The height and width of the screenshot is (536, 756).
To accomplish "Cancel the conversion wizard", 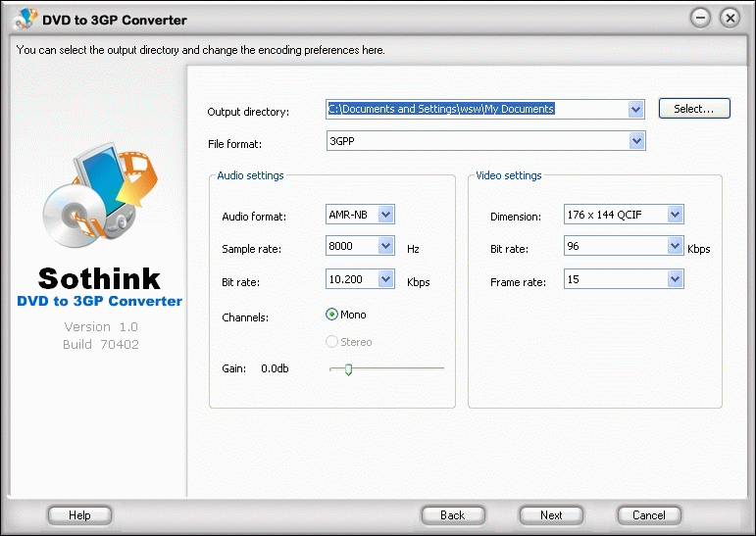I will pyautogui.click(x=649, y=515).
